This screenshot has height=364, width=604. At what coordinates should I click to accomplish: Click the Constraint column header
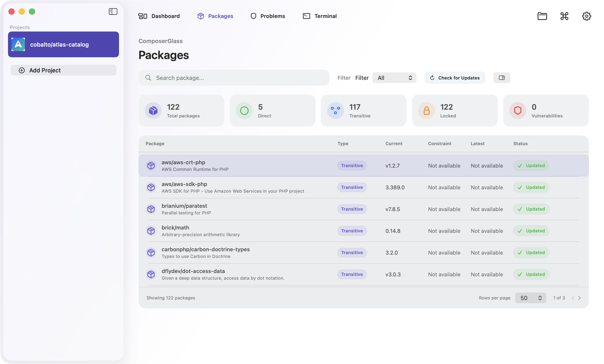point(439,144)
